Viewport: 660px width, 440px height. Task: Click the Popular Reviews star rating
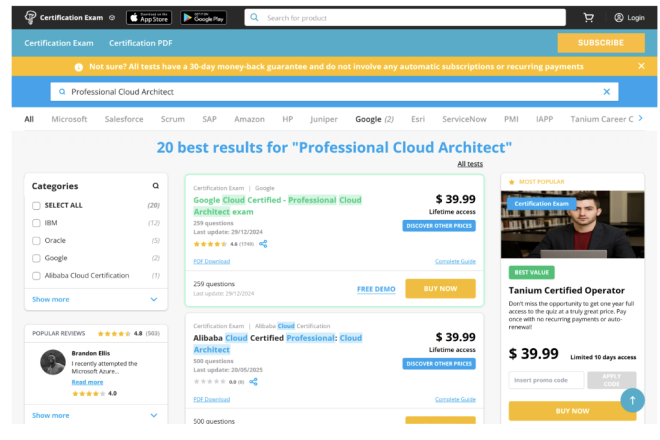pos(114,333)
